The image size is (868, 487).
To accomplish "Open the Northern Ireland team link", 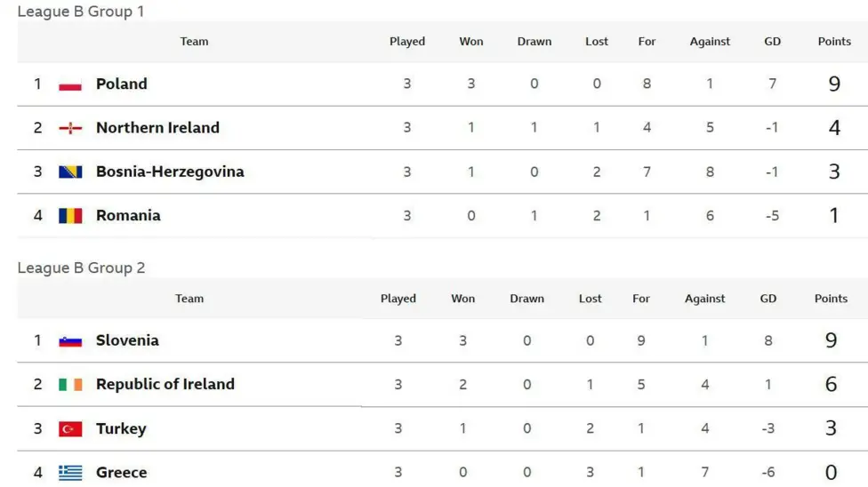I will pyautogui.click(x=157, y=128).
